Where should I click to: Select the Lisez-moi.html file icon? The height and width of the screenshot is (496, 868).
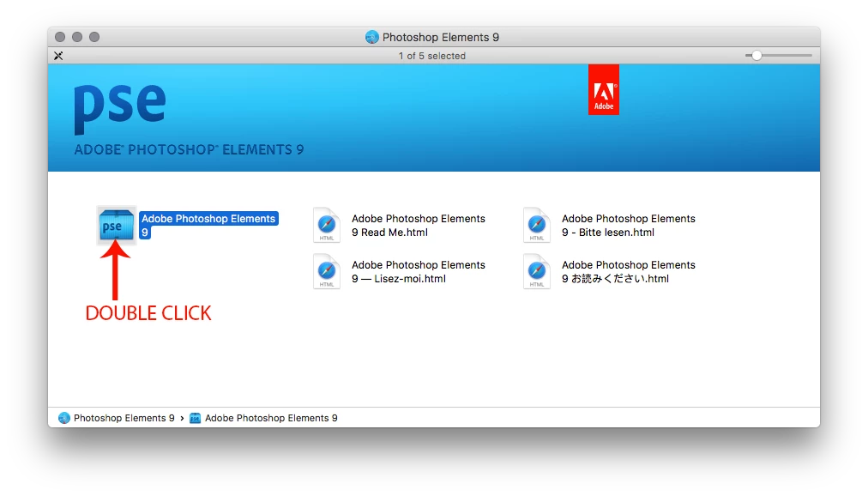(327, 271)
